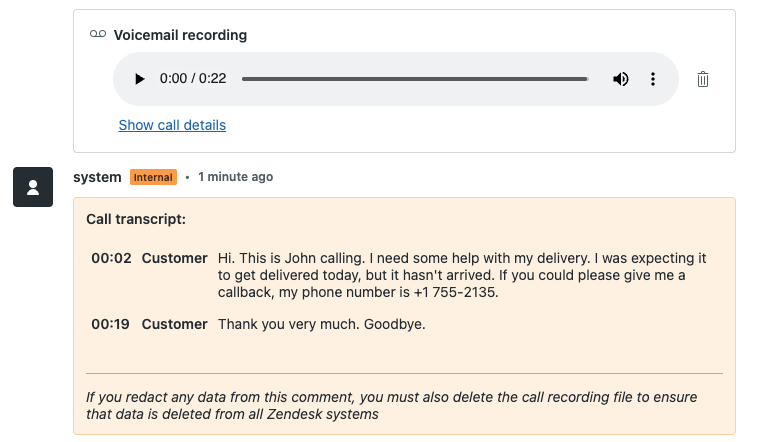Screen dimensions: 765x442
Task: Jump to the 00:02 transcript timestamp
Action: pos(111,258)
